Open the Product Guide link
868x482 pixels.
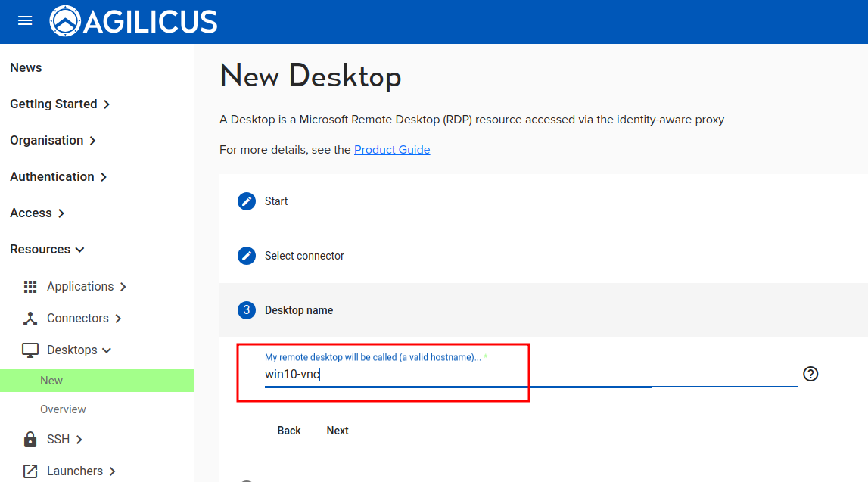coord(392,150)
